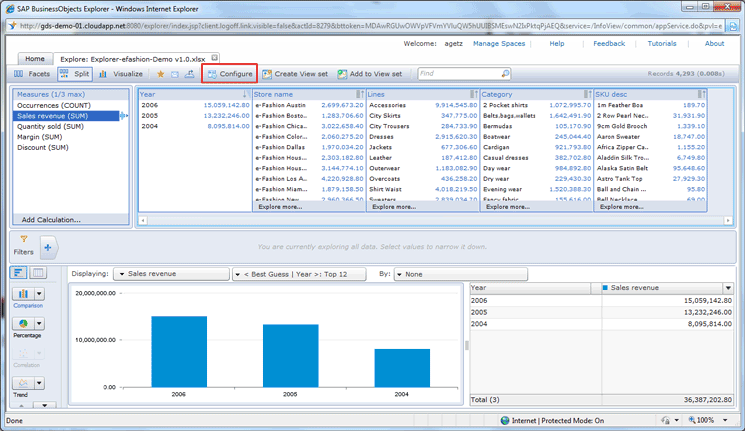Click Create View set
Screen dimensions: 745x431
[295, 74]
